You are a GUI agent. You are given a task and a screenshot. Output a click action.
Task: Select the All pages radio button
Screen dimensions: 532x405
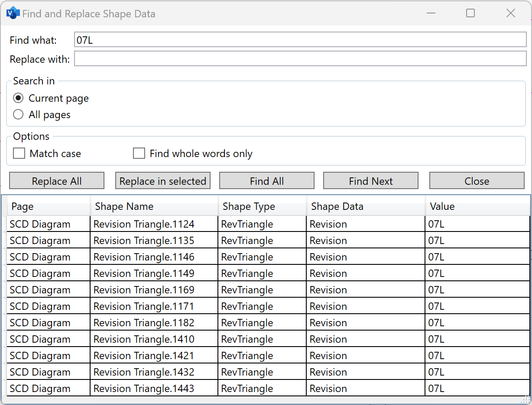[x=18, y=115]
